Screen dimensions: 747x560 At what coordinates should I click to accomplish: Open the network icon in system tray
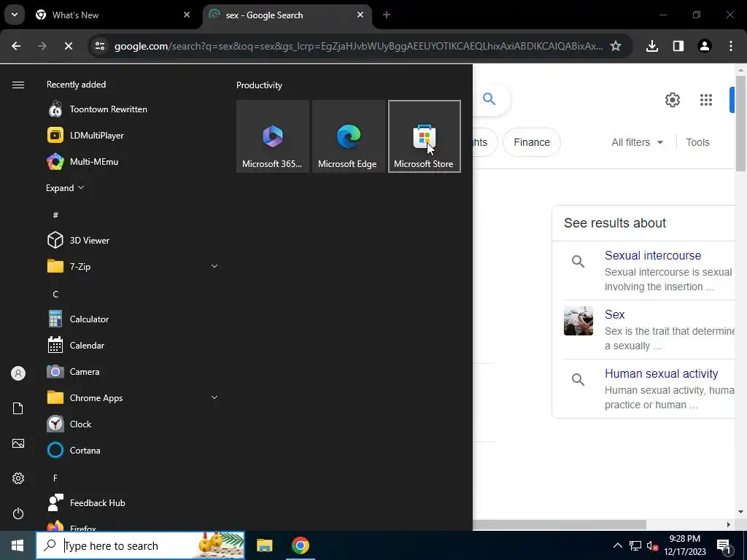pyautogui.click(x=635, y=545)
